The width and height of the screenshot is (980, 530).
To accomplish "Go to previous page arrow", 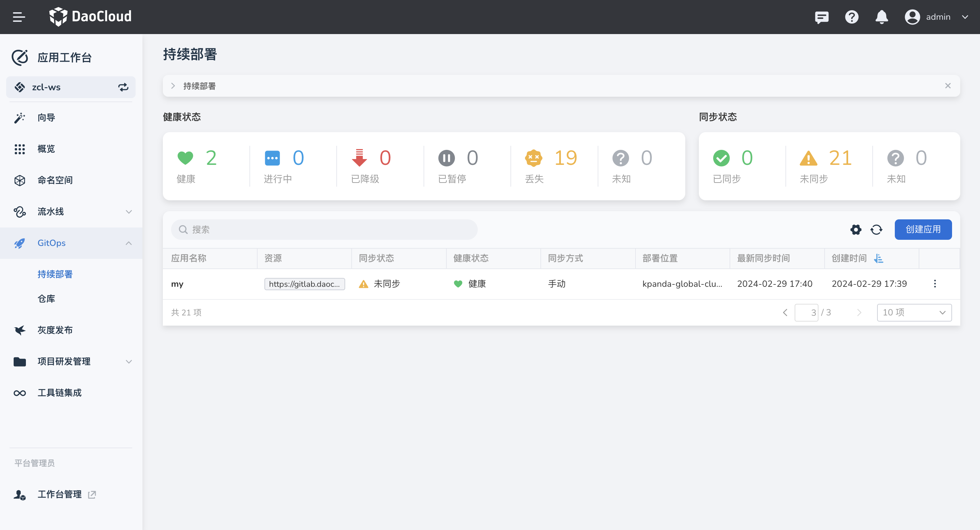I will pyautogui.click(x=785, y=313).
